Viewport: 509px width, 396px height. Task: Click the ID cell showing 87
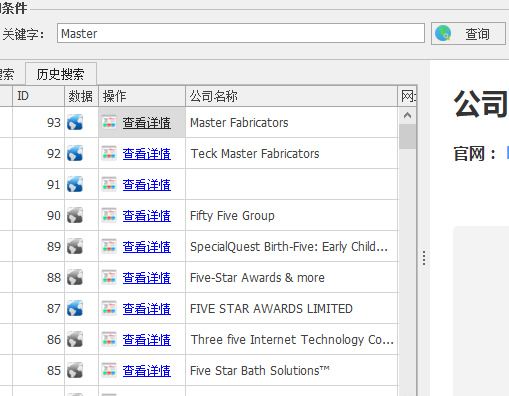point(38,308)
